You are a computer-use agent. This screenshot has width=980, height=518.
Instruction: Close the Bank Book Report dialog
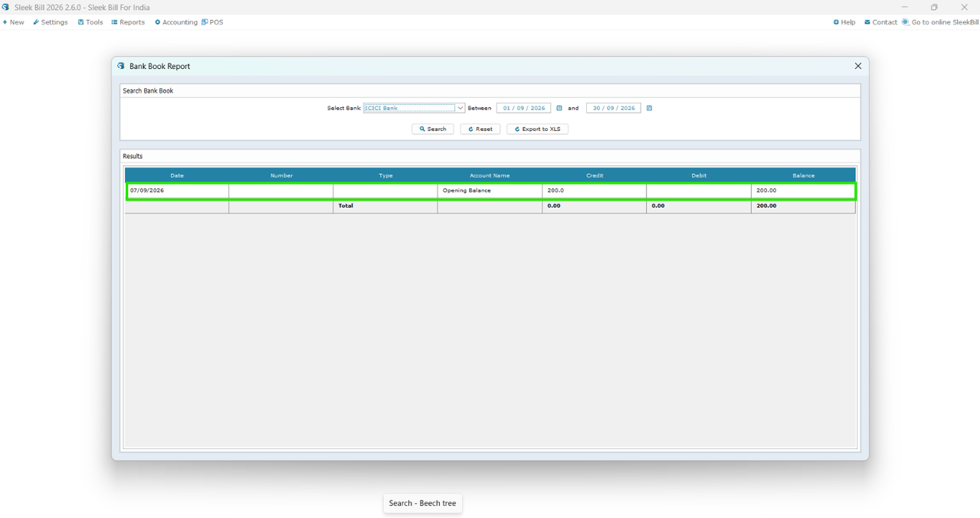858,66
